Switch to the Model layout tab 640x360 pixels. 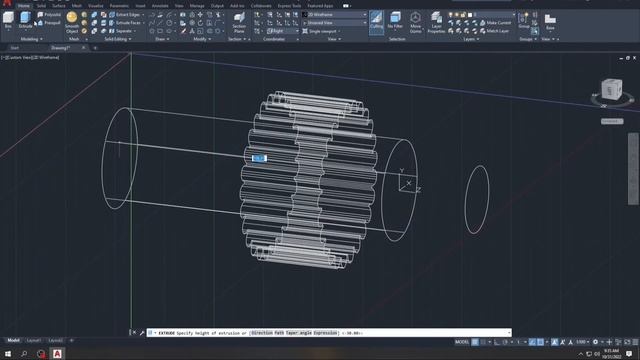pyautogui.click(x=13, y=340)
